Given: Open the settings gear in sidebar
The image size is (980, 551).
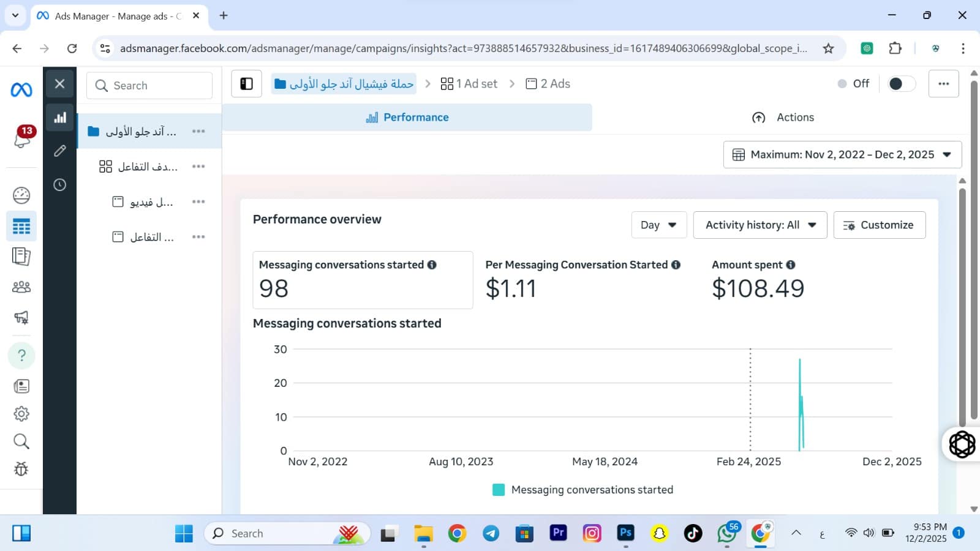Looking at the screenshot, I should 21,414.
